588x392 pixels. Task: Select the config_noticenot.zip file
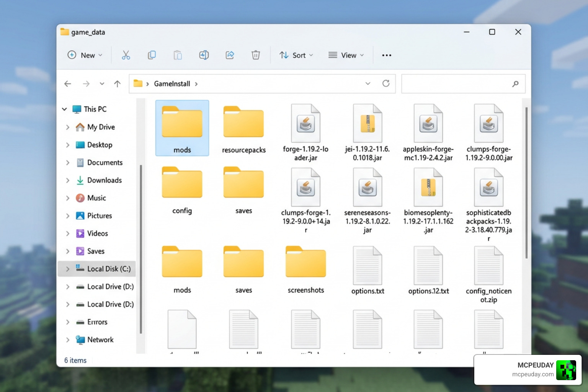point(489,275)
